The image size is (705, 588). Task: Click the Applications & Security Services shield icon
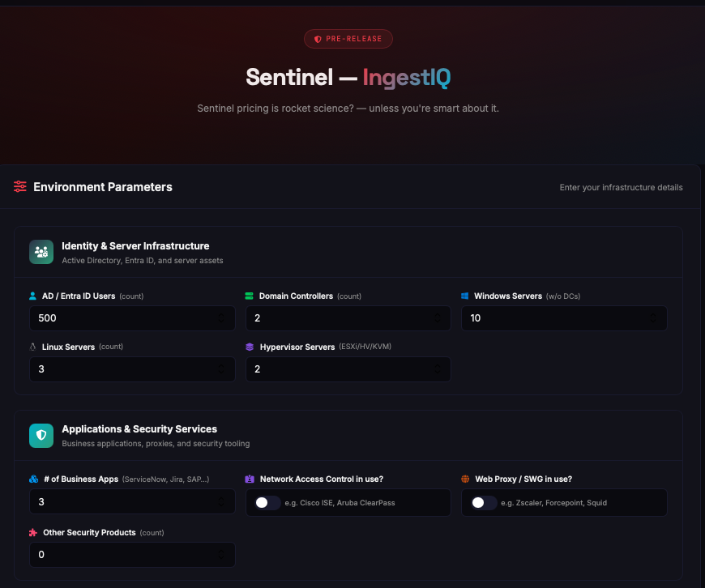tap(41, 436)
